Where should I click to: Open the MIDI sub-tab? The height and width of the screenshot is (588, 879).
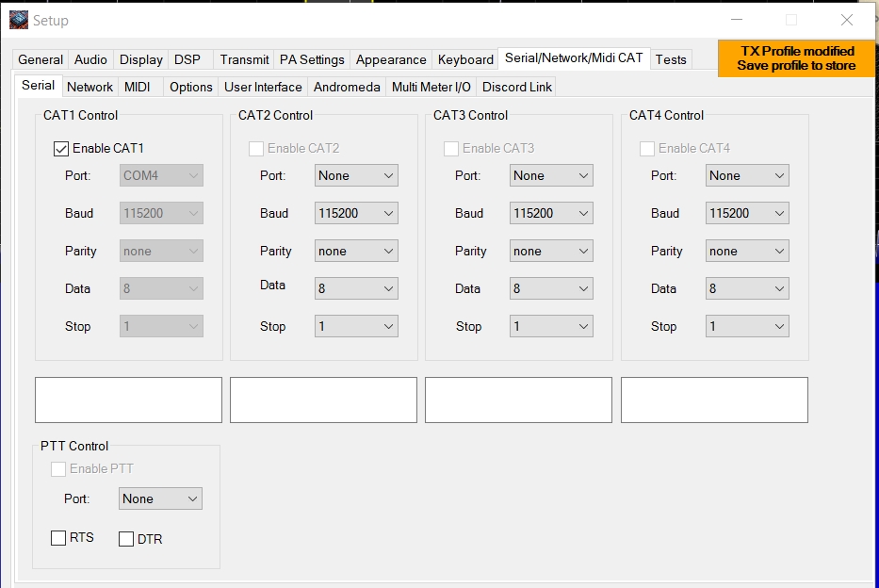pos(138,87)
